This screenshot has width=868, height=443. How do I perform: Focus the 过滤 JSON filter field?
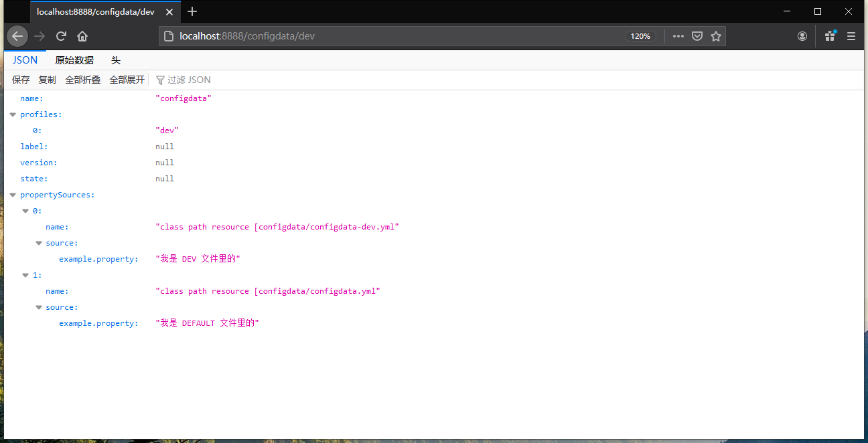[x=190, y=80]
